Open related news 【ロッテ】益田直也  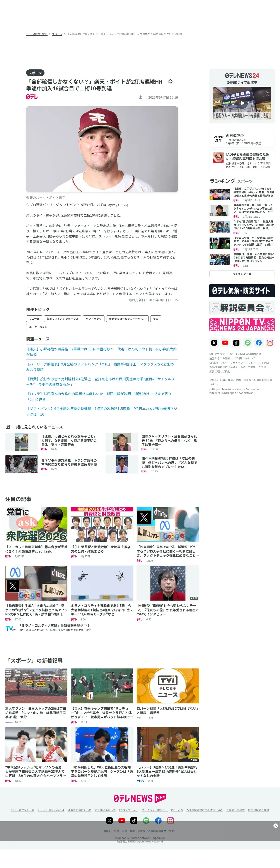pos(102,396)
